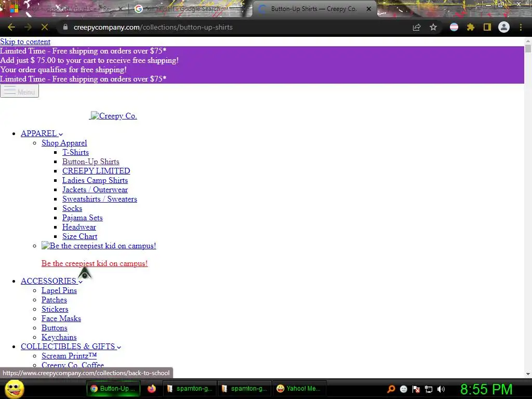This screenshot has height=399, width=532.
Task: Open Button-Up Chrome taskbar item
Action: (113, 389)
